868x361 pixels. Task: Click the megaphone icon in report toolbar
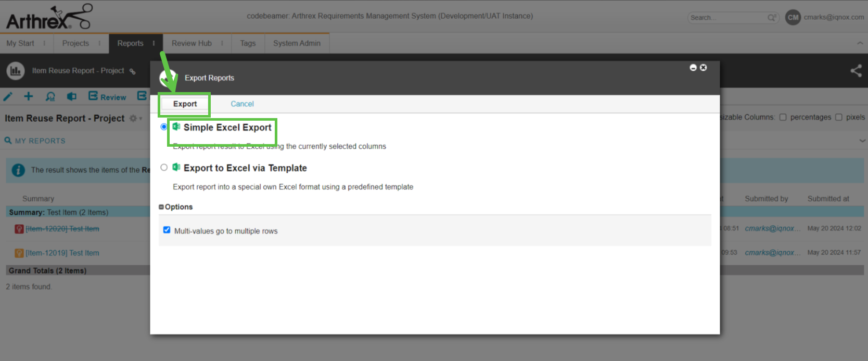pyautogui.click(x=72, y=97)
